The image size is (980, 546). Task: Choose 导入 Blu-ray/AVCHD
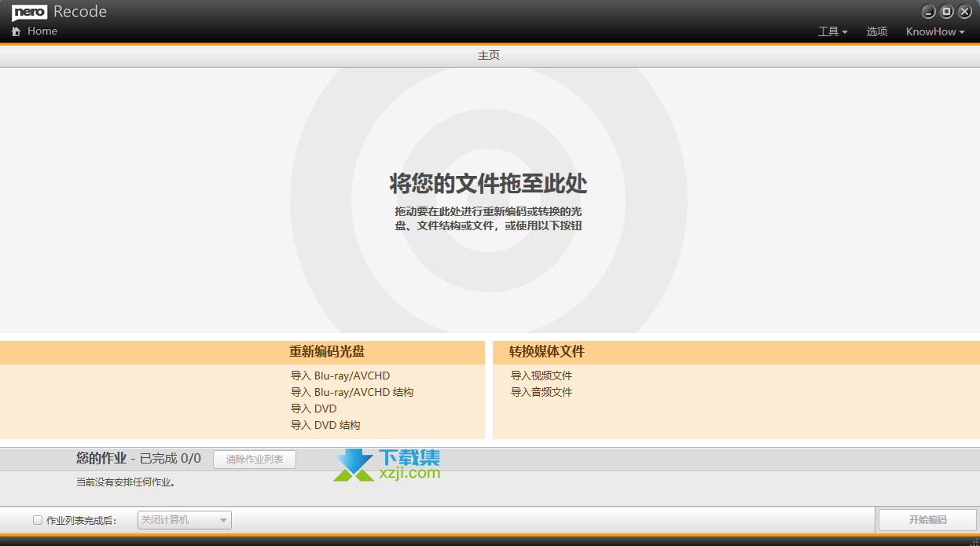tap(340, 376)
